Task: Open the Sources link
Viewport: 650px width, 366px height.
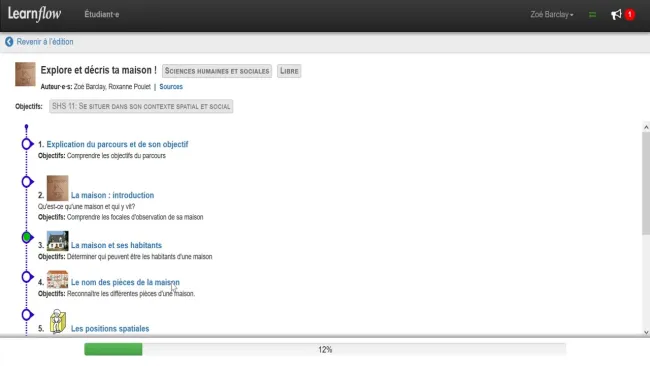Action: click(x=171, y=87)
